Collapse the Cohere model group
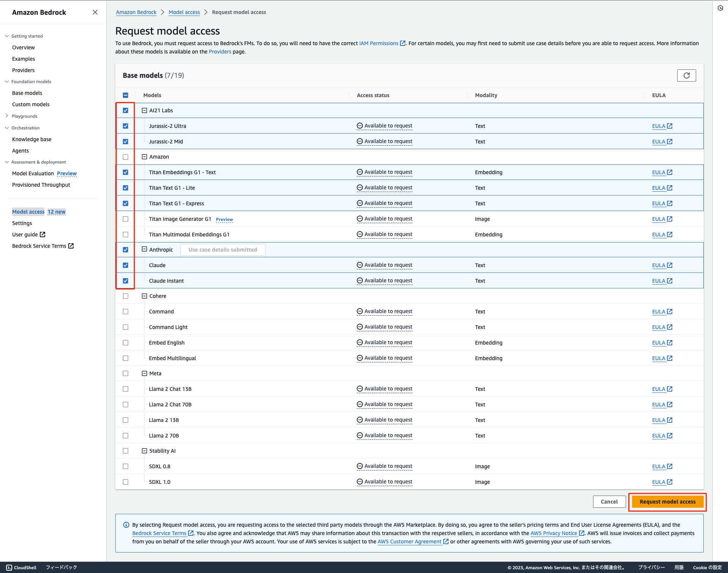Viewport: 728px width, 573px height. pos(144,296)
